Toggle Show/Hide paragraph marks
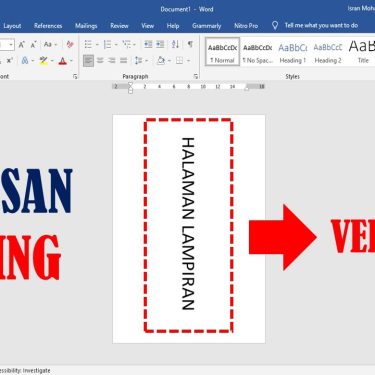This screenshot has width=375, height=375. [x=190, y=44]
